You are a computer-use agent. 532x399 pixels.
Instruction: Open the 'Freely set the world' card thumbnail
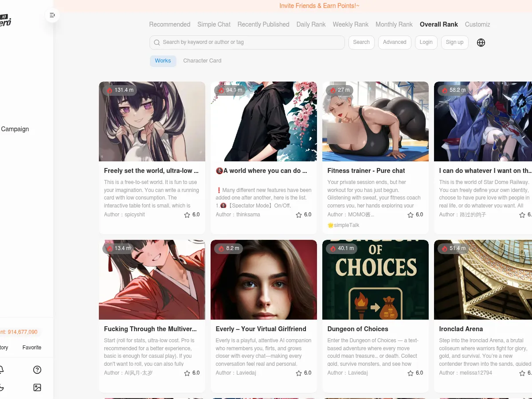click(x=152, y=121)
